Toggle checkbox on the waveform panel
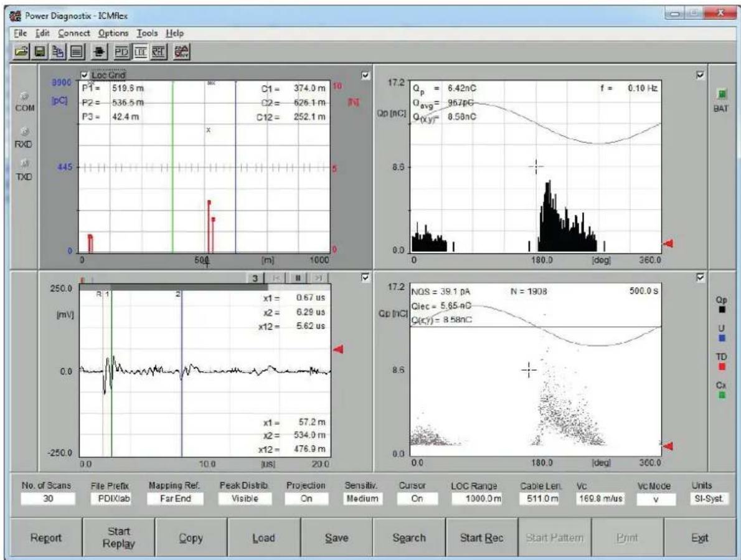 point(366,277)
